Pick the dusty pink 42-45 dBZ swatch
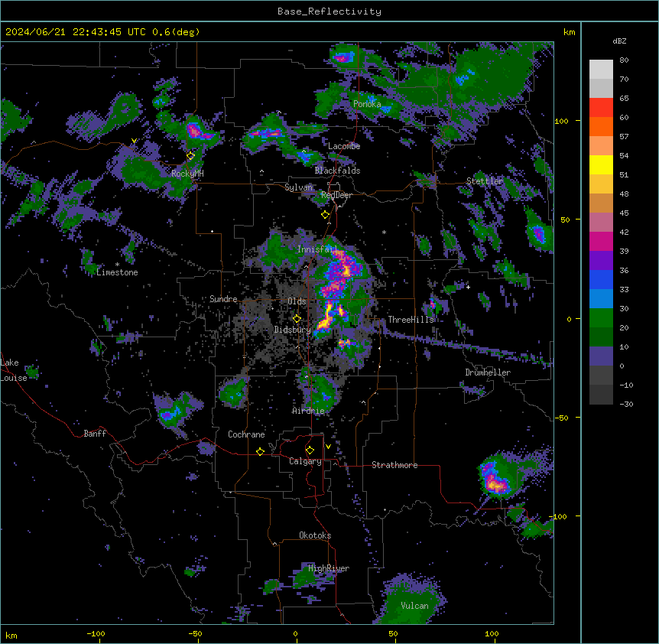This screenshot has width=659, height=644. click(601, 223)
